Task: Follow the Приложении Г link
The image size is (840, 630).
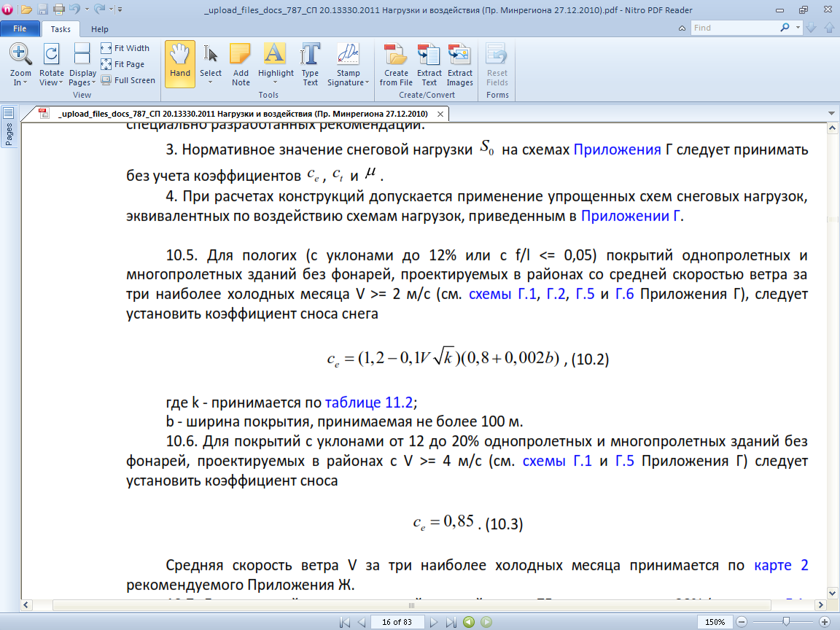Action: (631, 216)
